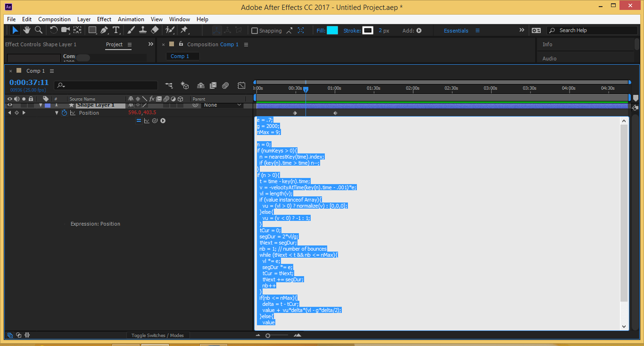Open the Composition Mini-Flowchart in timeline

pos(169,85)
